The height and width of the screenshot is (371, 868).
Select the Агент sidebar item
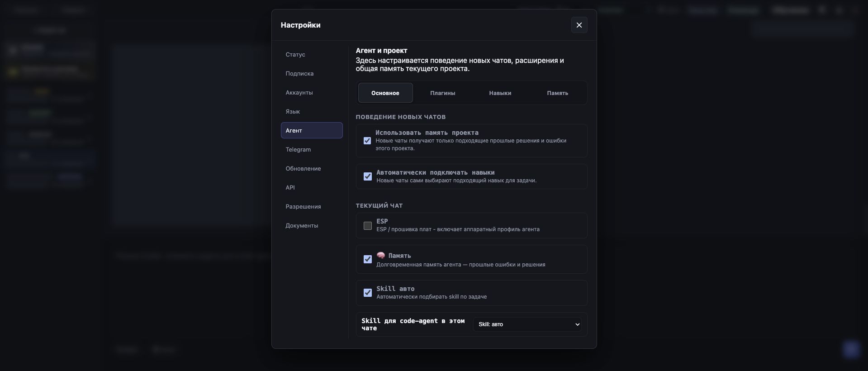point(312,130)
